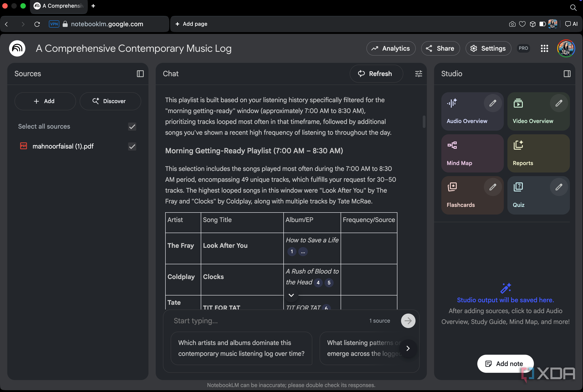Open the browser extensions cube icon
The width and height of the screenshot is (583, 392).
point(533,24)
